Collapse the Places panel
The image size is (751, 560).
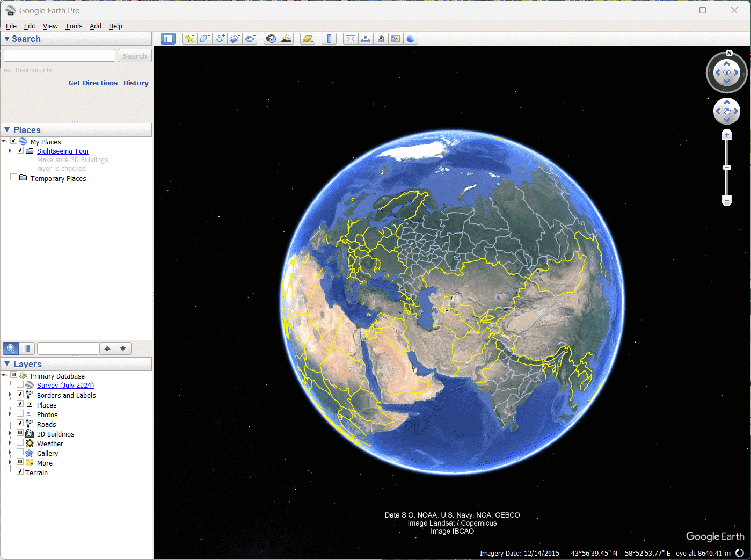pyautogui.click(x=7, y=129)
